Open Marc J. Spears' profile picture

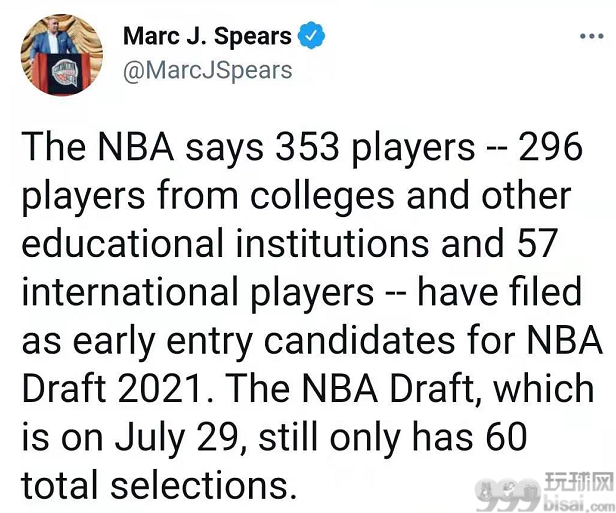[x=62, y=55]
